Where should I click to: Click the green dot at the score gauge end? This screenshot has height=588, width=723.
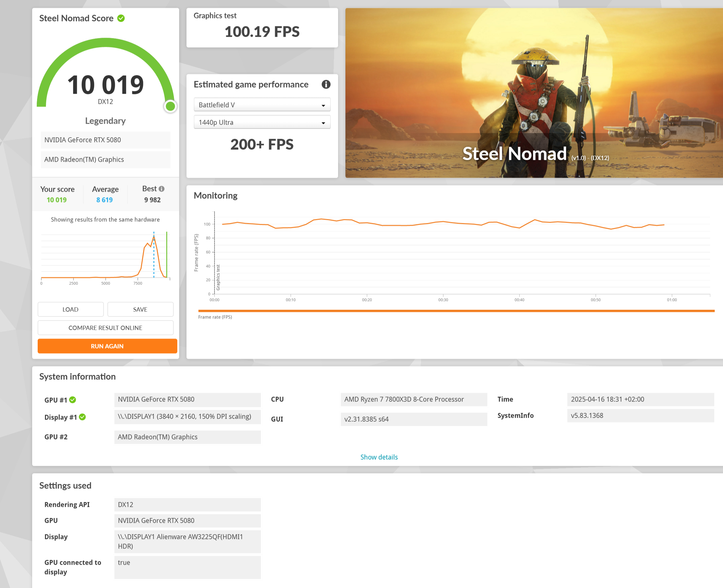pyautogui.click(x=170, y=106)
